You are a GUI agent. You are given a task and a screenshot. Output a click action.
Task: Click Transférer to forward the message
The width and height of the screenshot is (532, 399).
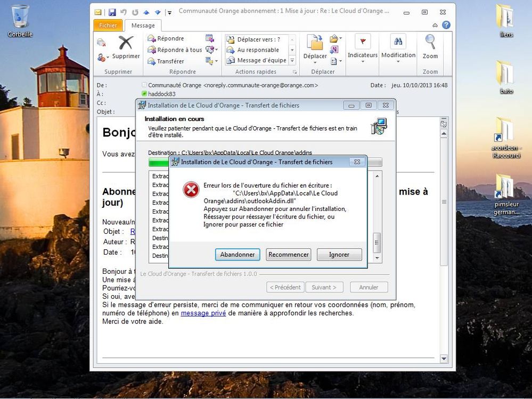(166, 61)
